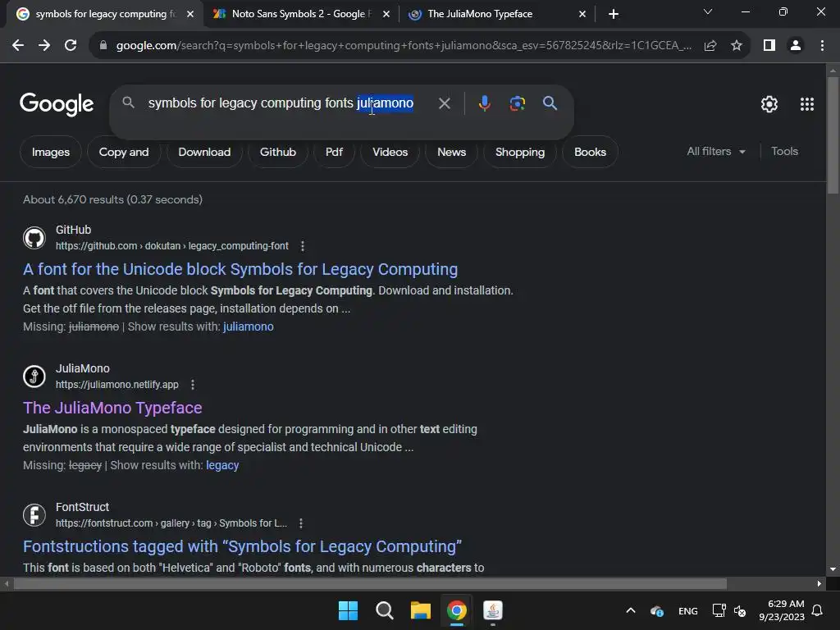Share this page from the address bar
This screenshot has width=840, height=630.
[x=710, y=46]
